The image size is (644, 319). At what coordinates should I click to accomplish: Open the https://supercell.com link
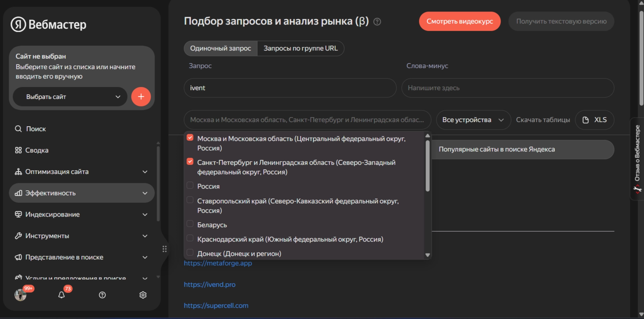[216, 305]
